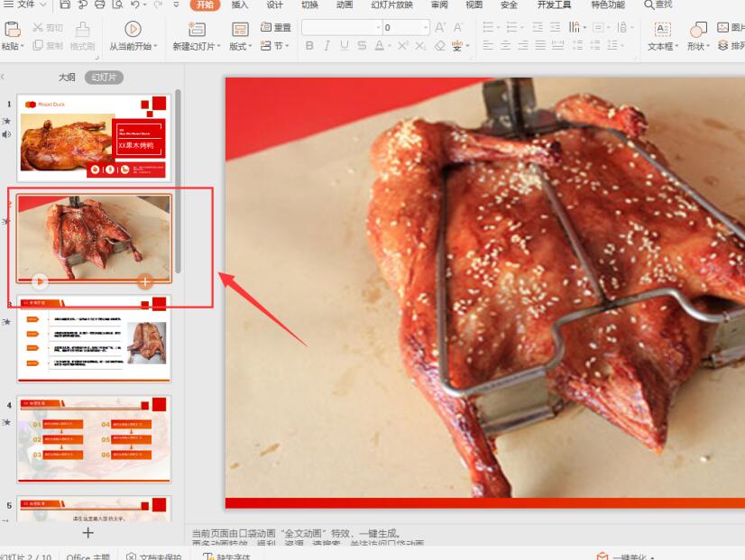745x560 pixels.
Task: Click the Save icon in quick access bar
Action: coord(65,5)
